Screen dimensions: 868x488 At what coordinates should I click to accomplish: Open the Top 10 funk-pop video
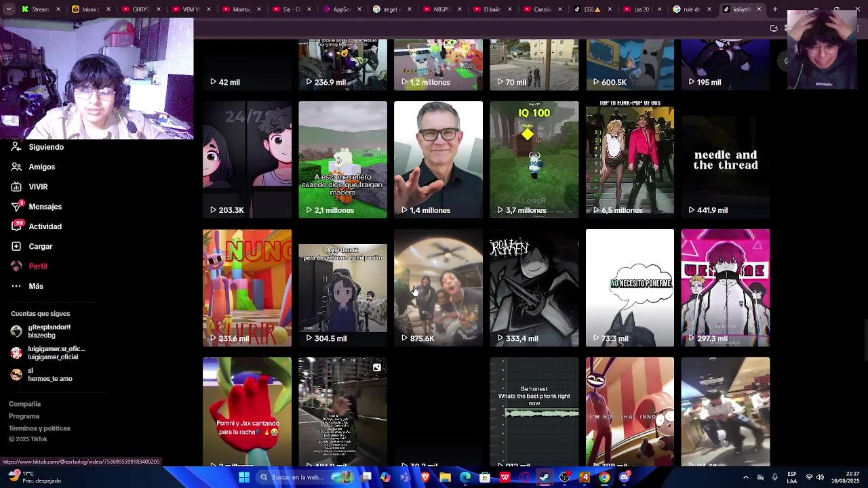pyautogui.click(x=630, y=160)
